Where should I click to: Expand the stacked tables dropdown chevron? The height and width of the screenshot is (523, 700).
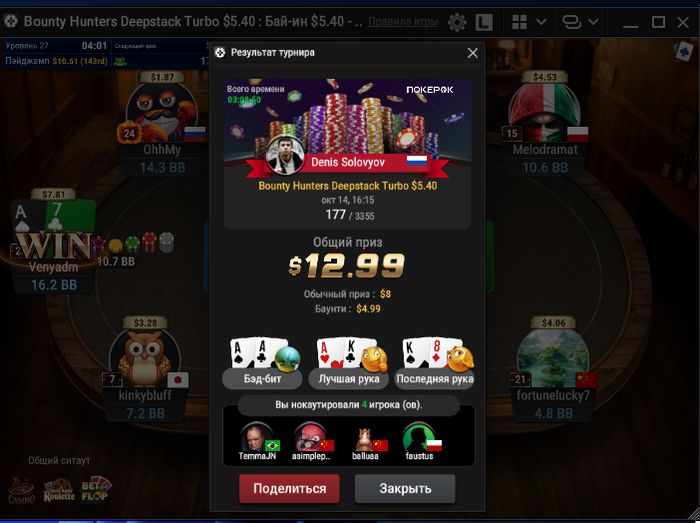(x=593, y=21)
